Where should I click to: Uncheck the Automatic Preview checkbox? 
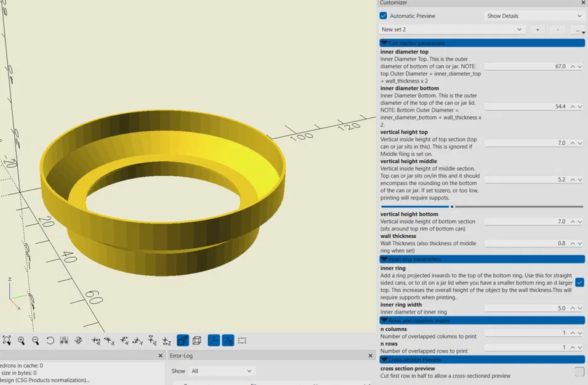(x=384, y=15)
